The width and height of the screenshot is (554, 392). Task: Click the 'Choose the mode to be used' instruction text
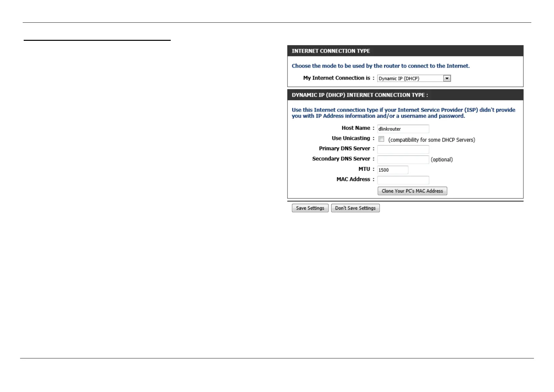(x=381, y=66)
